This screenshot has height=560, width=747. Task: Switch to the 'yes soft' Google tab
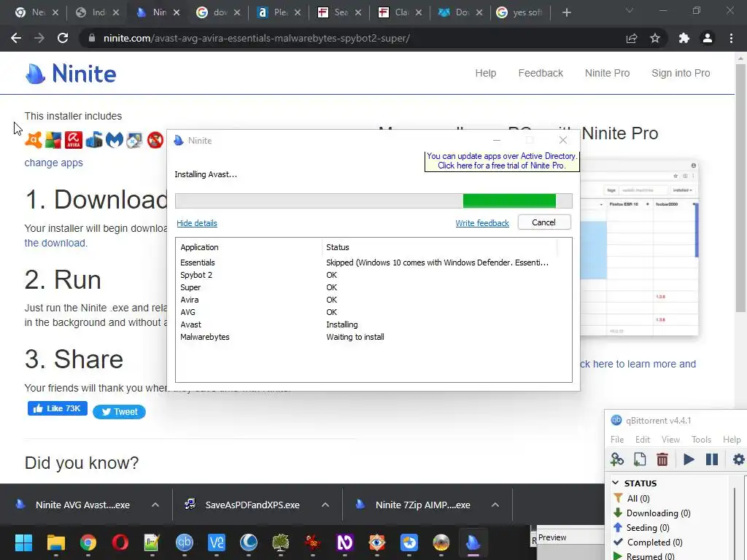tap(521, 12)
